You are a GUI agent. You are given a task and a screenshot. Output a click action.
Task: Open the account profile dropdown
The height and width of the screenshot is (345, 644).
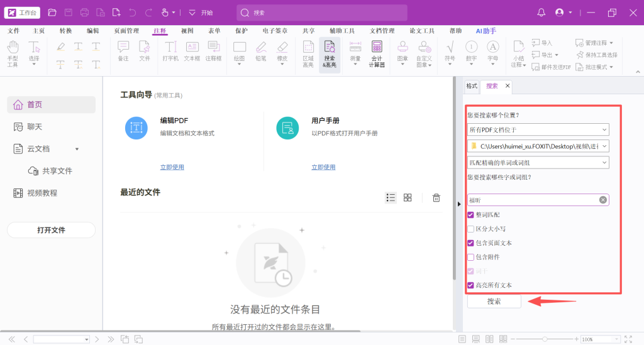(x=563, y=13)
